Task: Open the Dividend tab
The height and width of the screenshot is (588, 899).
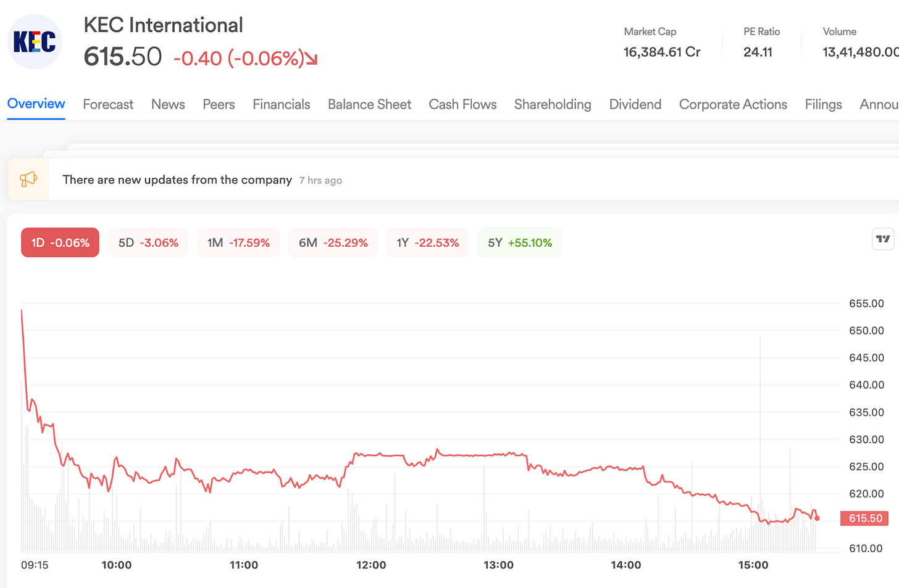Action: tap(635, 104)
